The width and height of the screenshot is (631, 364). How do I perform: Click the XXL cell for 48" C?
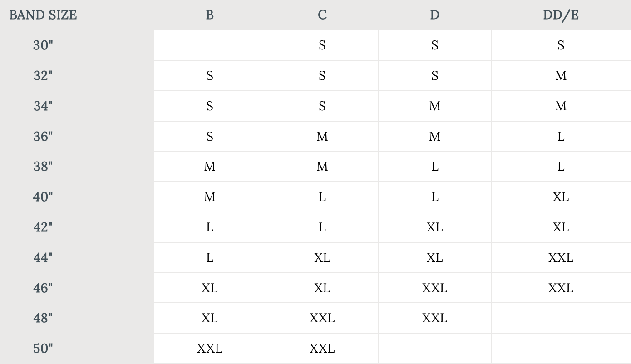[x=322, y=319]
